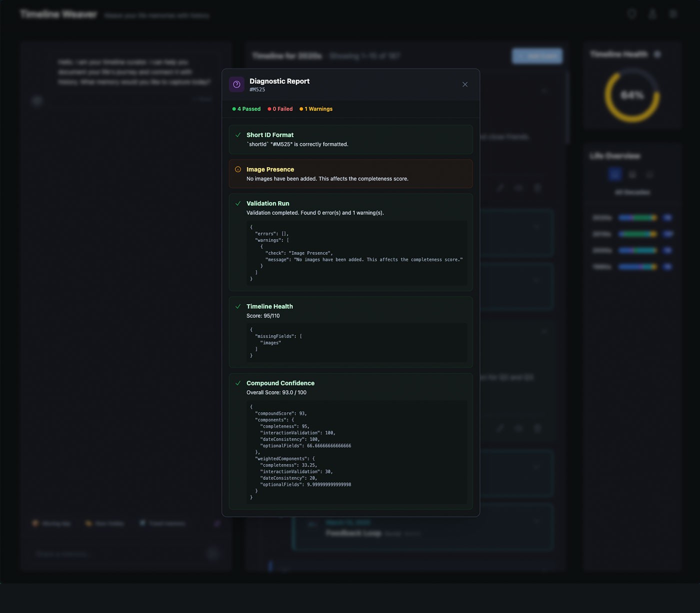This screenshot has height=613, width=700.
Task: Select the highlighted Life Overview view button
Action: tap(614, 174)
